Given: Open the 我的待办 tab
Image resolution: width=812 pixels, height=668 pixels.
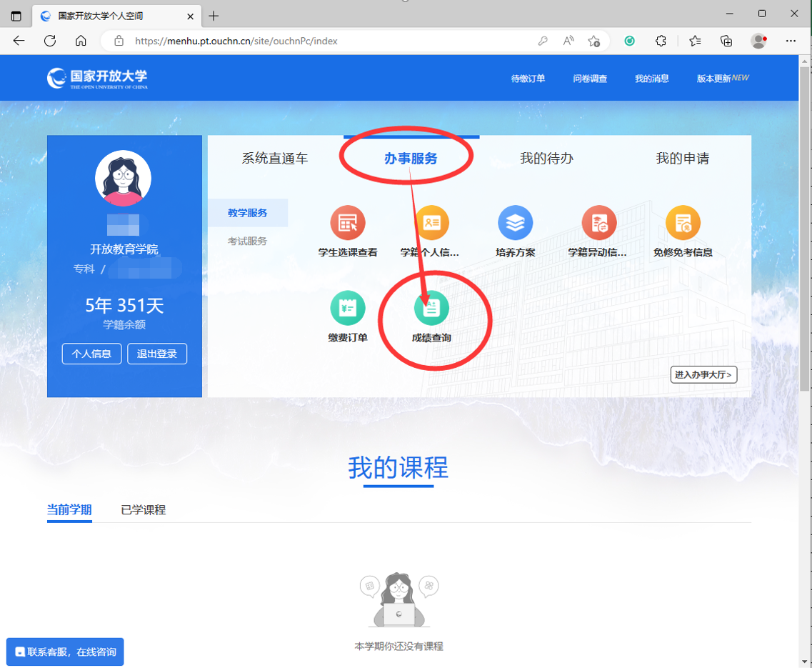Looking at the screenshot, I should pyautogui.click(x=546, y=159).
